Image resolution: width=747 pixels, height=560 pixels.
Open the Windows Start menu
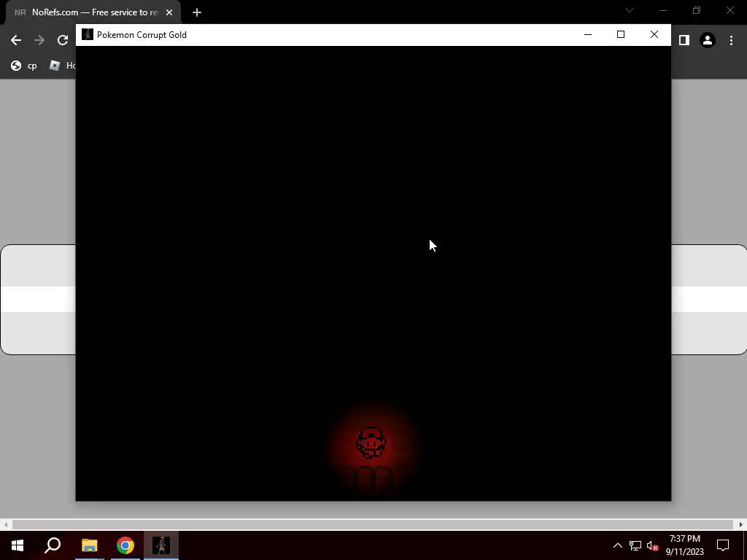pyautogui.click(x=18, y=545)
